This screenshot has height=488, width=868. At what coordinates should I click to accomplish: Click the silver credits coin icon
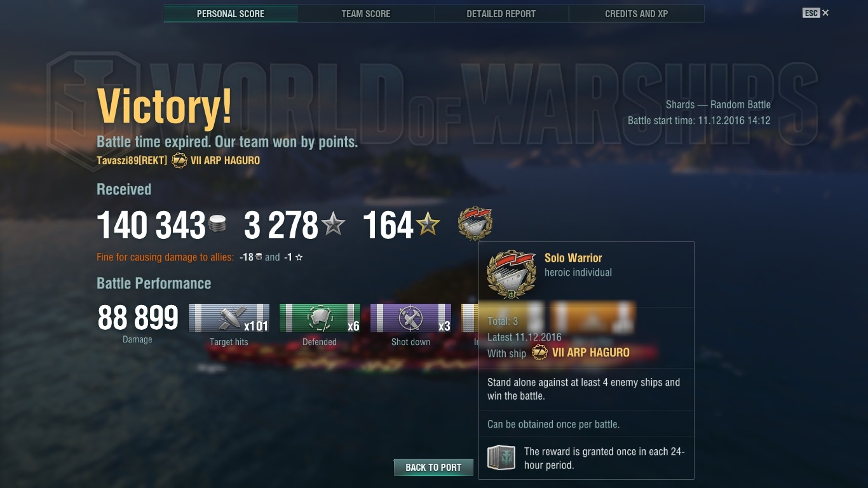pos(217,225)
